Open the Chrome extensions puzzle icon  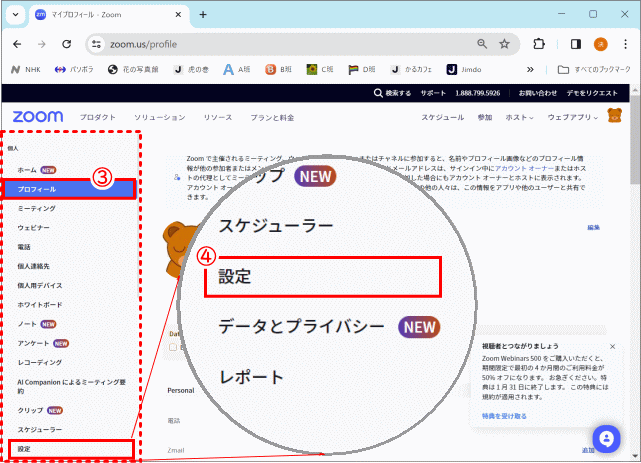[x=539, y=44]
